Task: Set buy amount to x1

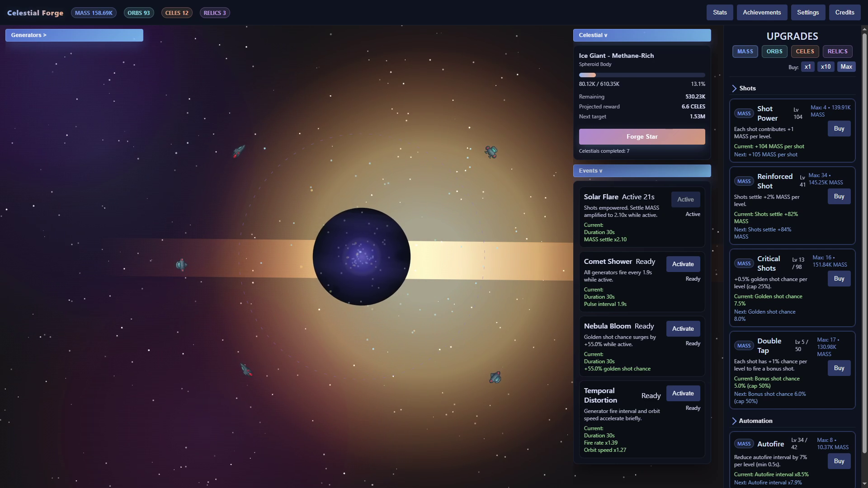Action: click(807, 66)
